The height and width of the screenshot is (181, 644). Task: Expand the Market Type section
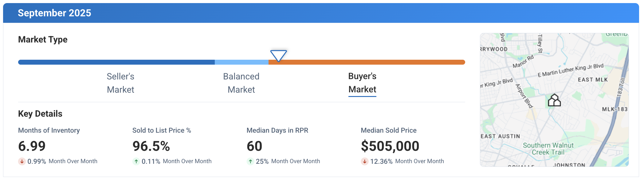43,39
